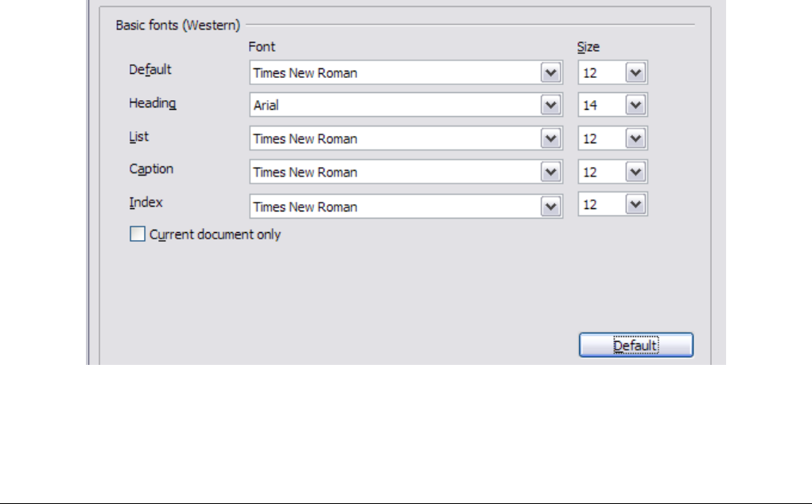Screen dimensions: 812x504
Task: Click the Default button
Action: (635, 346)
